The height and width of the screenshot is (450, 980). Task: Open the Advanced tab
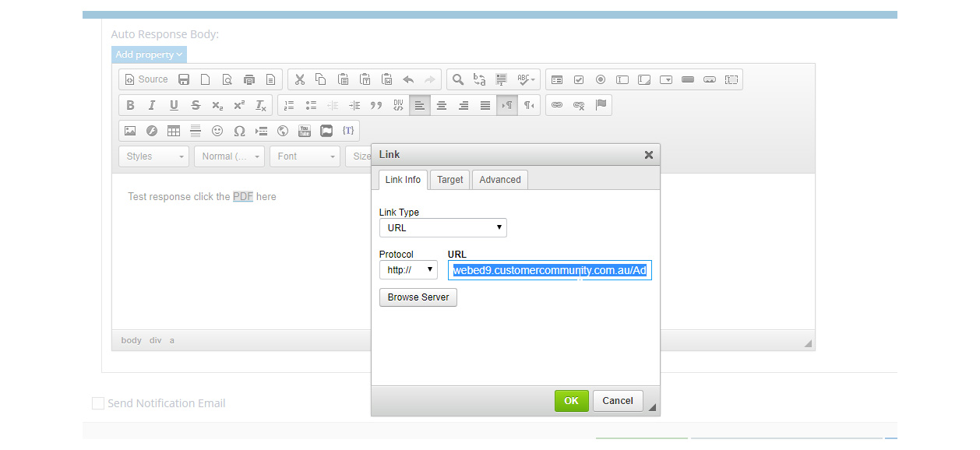coord(499,179)
